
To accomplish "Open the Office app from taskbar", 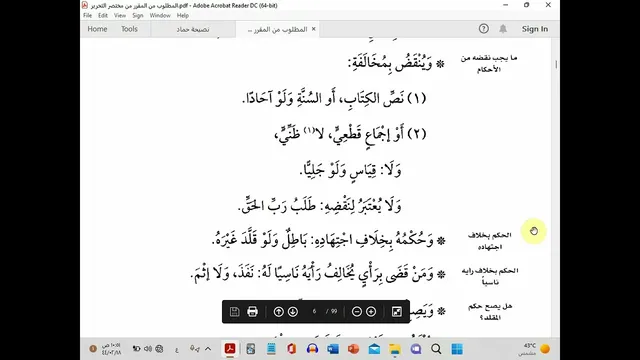I will (x=291, y=349).
